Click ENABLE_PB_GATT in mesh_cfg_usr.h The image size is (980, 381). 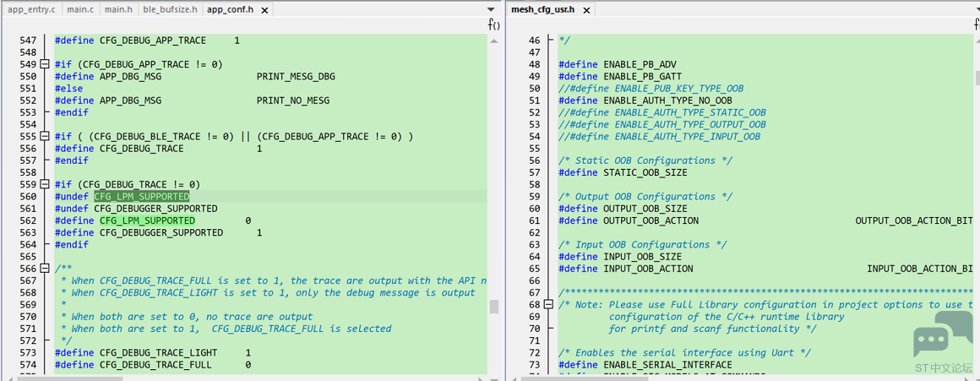pos(643,76)
